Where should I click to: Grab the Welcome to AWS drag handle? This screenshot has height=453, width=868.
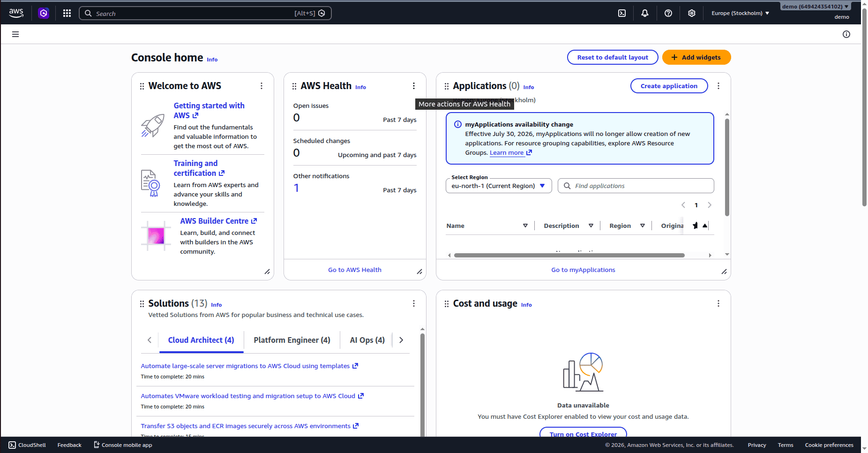tap(142, 86)
